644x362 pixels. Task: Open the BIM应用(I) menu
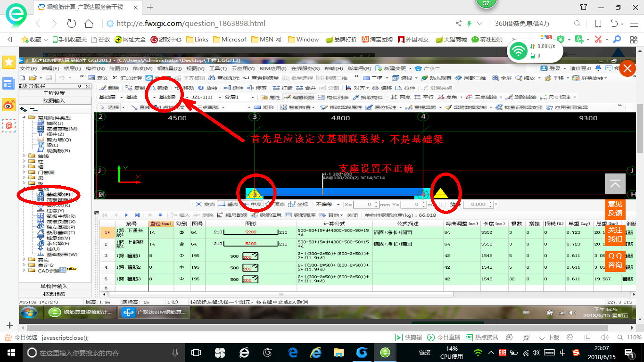click(273, 68)
